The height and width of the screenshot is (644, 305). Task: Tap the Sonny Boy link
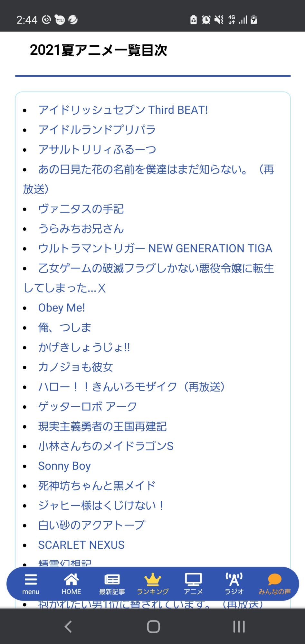point(64,466)
